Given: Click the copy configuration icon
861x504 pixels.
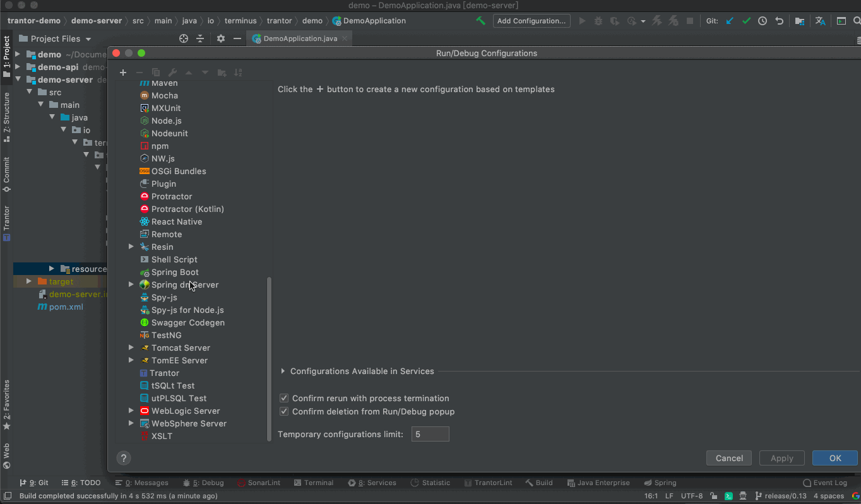Looking at the screenshot, I should pos(156,73).
